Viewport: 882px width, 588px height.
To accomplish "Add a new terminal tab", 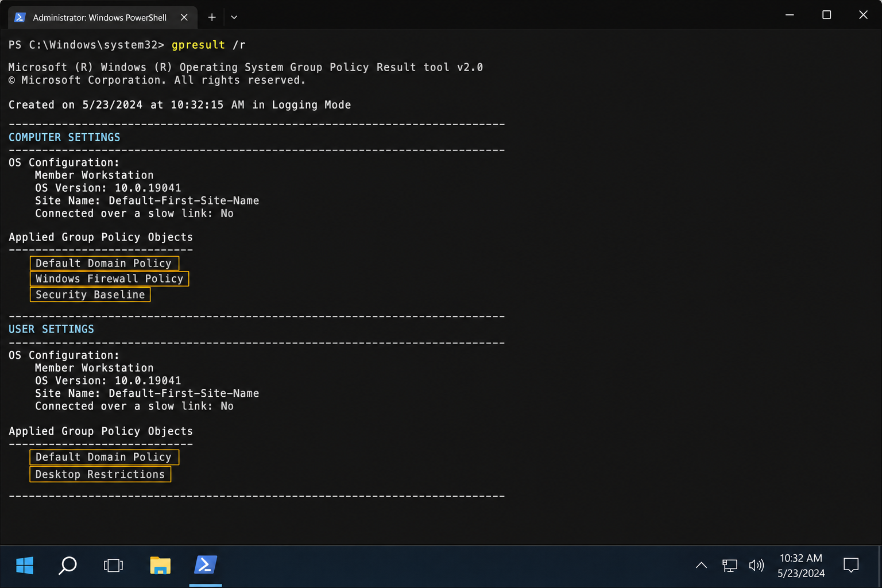I will (212, 17).
